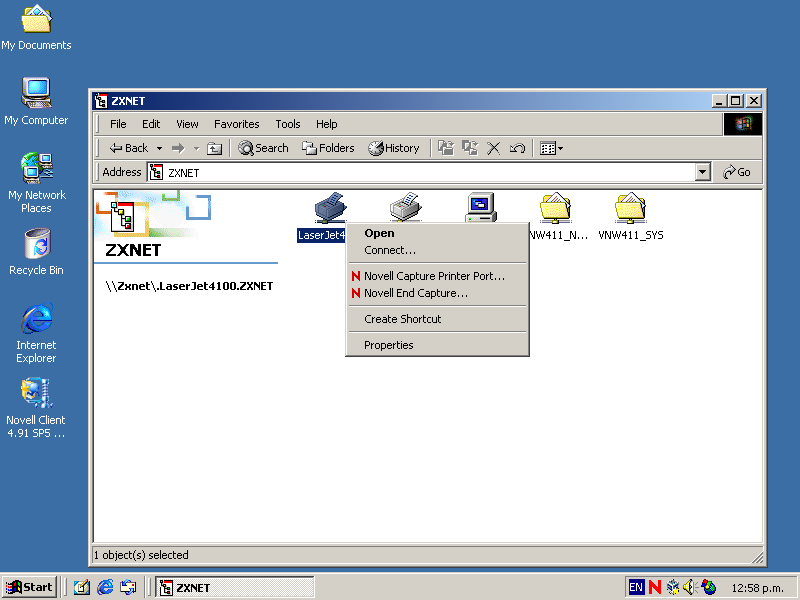Select the white printer icon beside LaserJet4
Image resolution: width=800 pixels, height=600 pixels.
tap(405, 207)
